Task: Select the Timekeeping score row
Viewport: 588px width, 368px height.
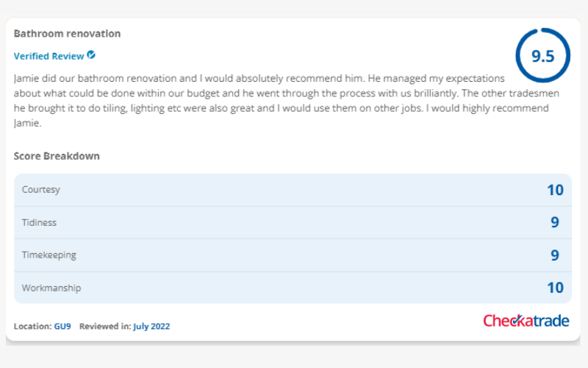Action: [x=293, y=255]
